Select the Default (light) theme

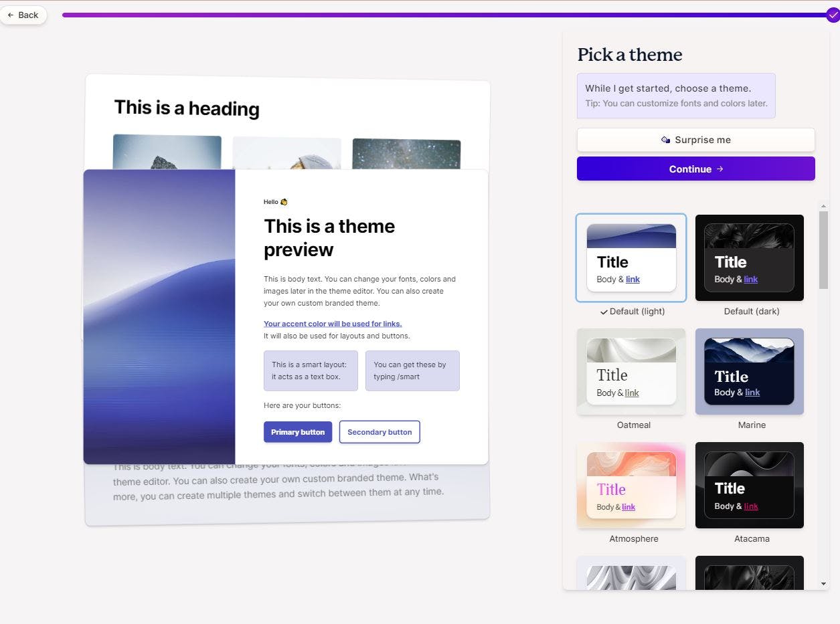[631, 258]
